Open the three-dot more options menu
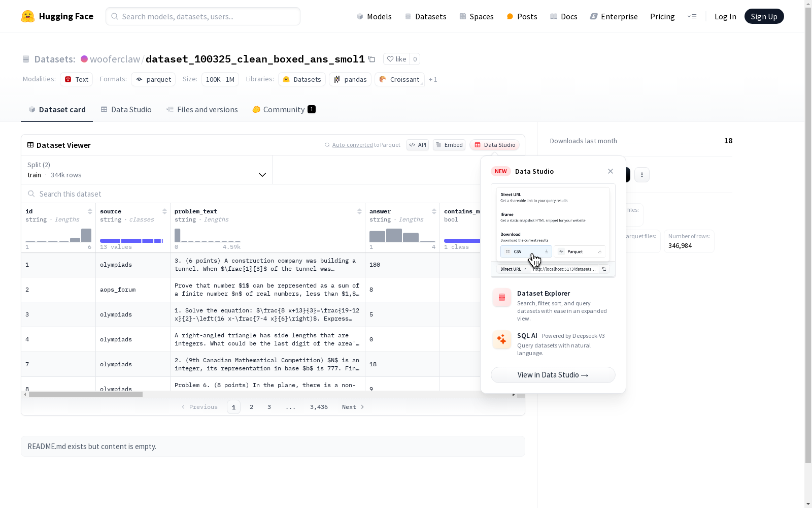 [642, 175]
